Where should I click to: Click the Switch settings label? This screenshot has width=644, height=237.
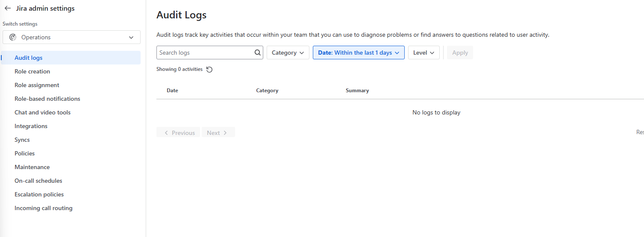pyautogui.click(x=20, y=24)
